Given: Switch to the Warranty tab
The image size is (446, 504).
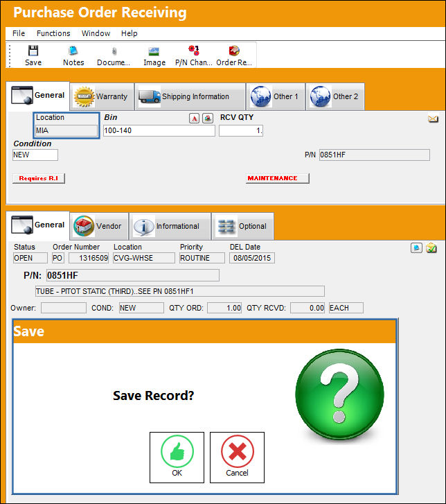Looking at the screenshot, I should click(102, 96).
